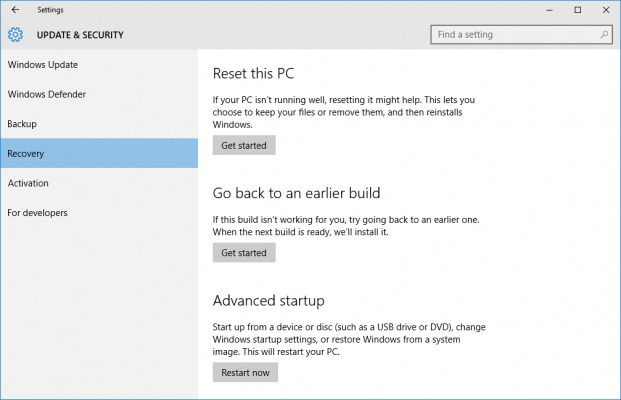Close the Settings window

pyautogui.click(x=606, y=10)
